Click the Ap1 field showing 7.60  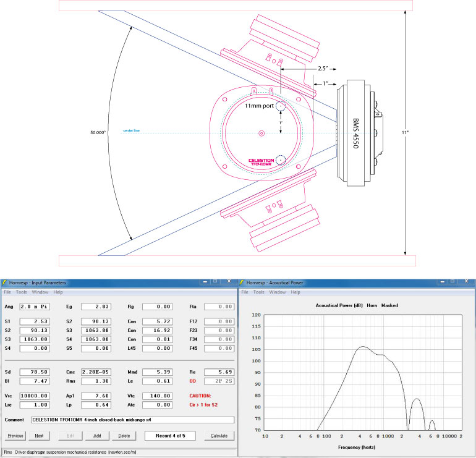click(96, 396)
